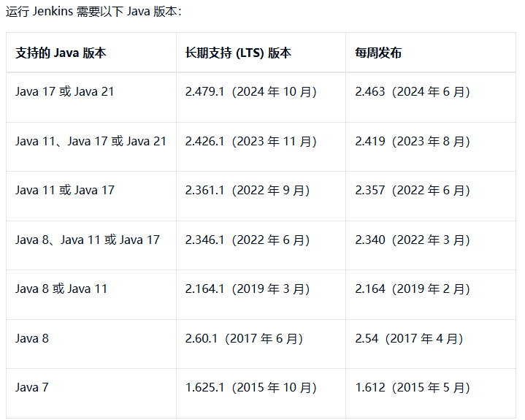Click weekly release 2.357 cell
525x420 pixels.
(413, 191)
